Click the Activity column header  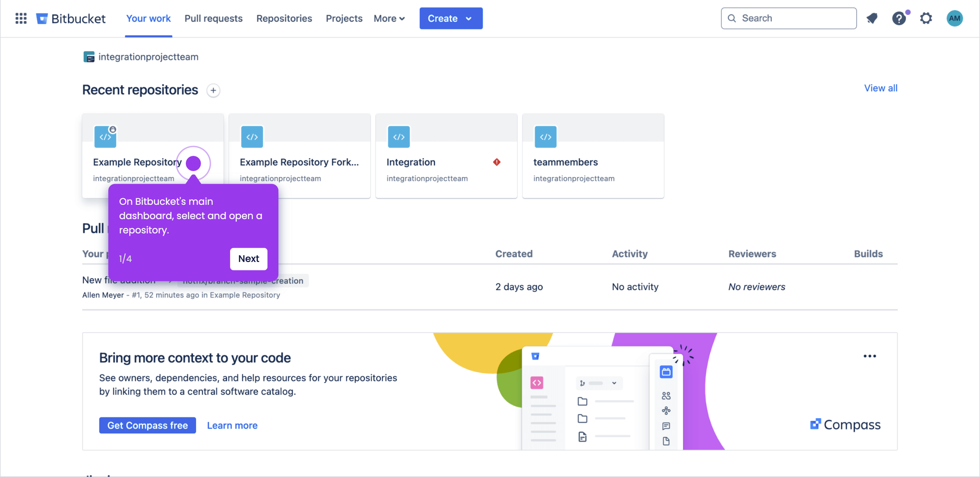(630, 254)
